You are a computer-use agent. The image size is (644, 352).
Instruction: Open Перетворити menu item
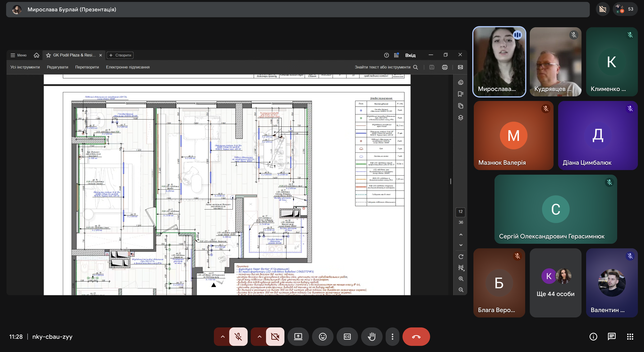[x=87, y=67]
